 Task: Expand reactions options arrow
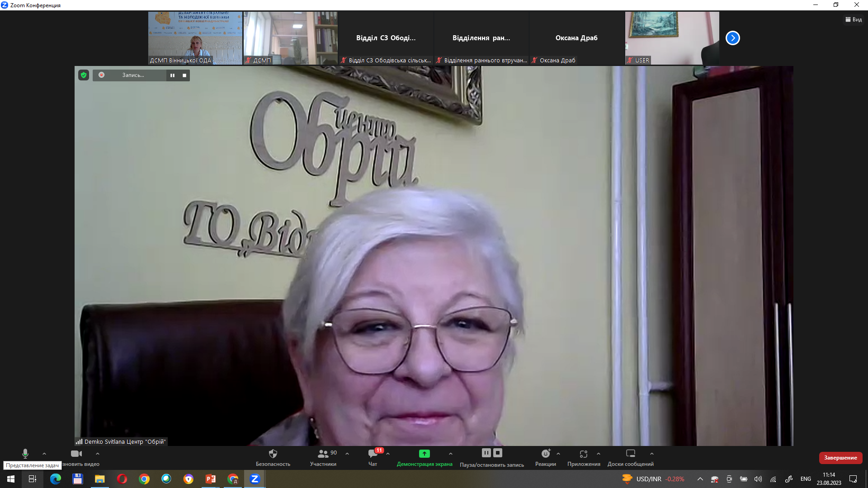click(x=558, y=454)
